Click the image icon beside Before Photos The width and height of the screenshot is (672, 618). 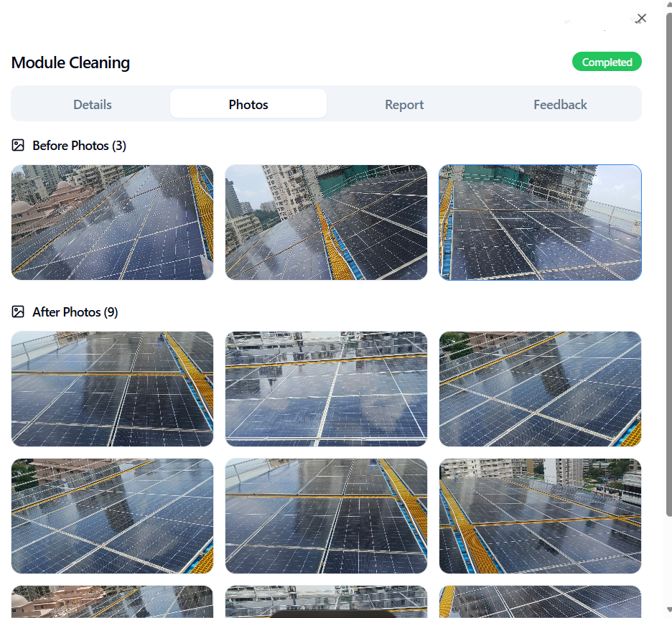point(18,145)
